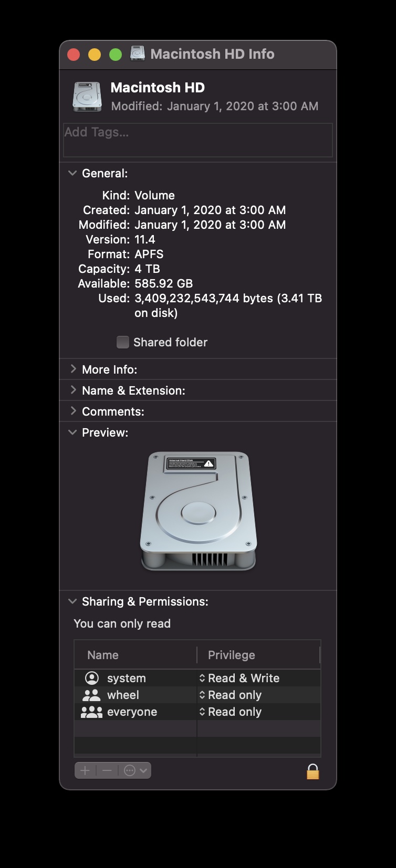Collapse the Preview section
396x868 pixels.
[72, 432]
